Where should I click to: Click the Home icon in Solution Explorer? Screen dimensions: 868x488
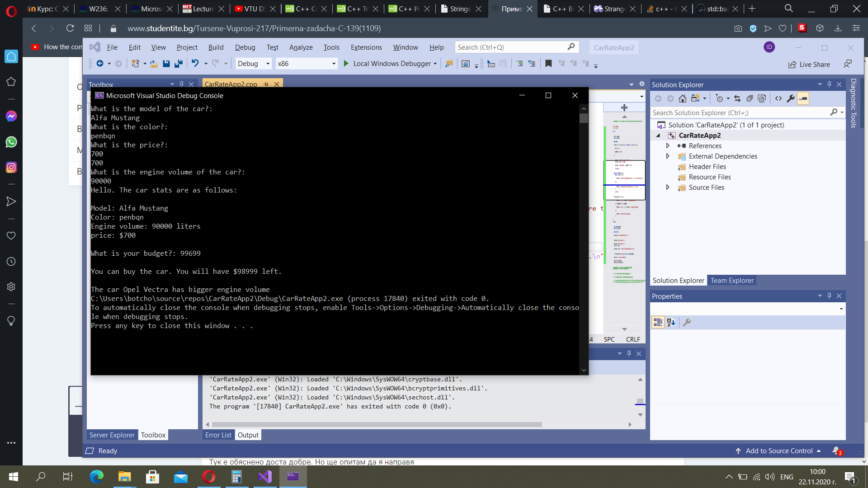[x=683, y=99]
